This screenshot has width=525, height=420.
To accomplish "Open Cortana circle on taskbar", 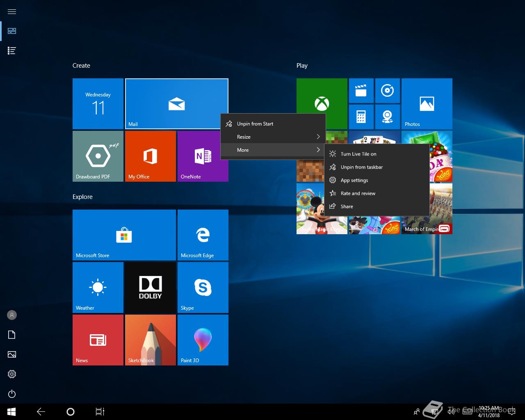I will (71, 412).
